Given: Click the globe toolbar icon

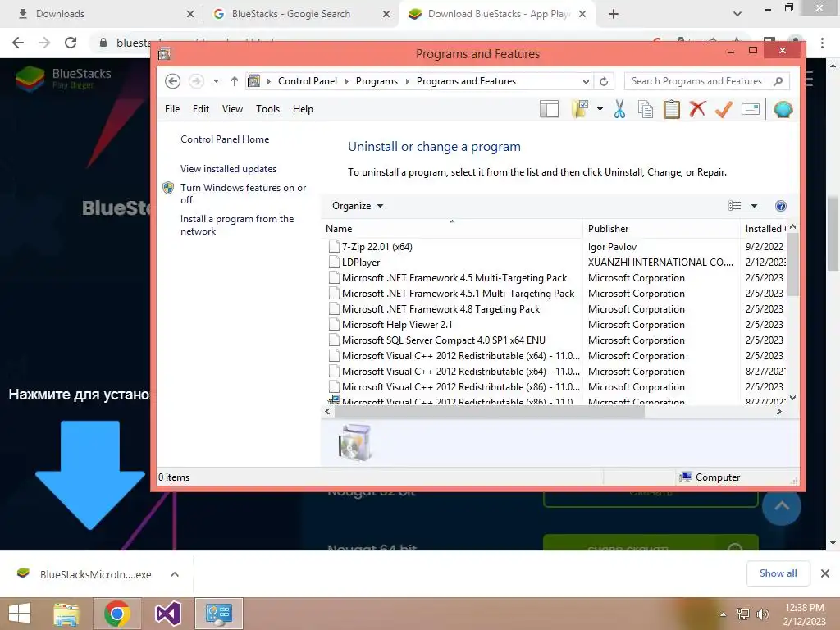Looking at the screenshot, I should (783, 109).
